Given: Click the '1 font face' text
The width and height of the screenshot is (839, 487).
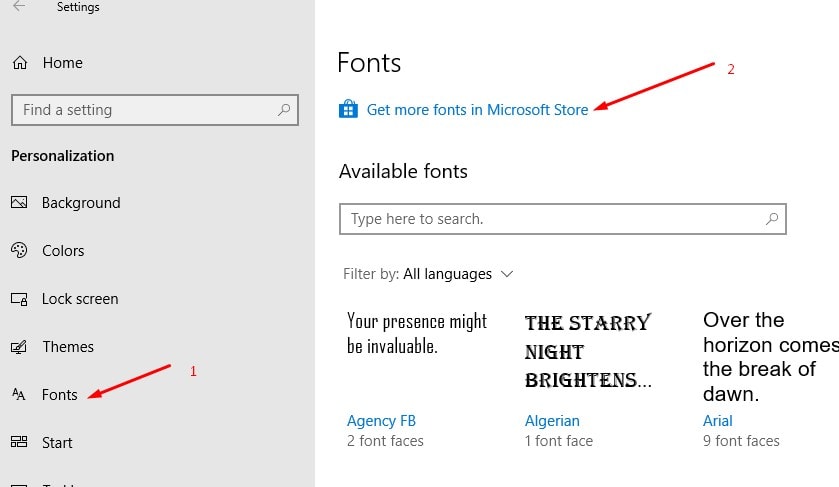Looking at the screenshot, I should (x=559, y=441).
